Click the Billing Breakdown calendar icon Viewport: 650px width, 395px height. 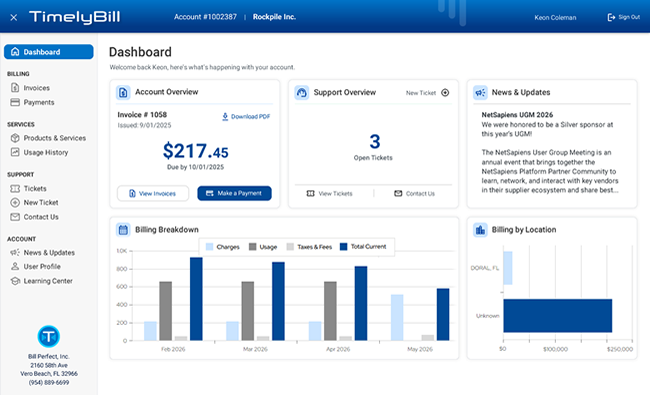click(123, 230)
